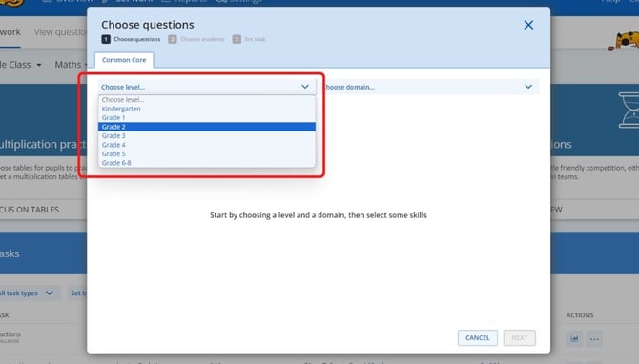Open the All task types filter
639x364 pixels.
(x=27, y=293)
